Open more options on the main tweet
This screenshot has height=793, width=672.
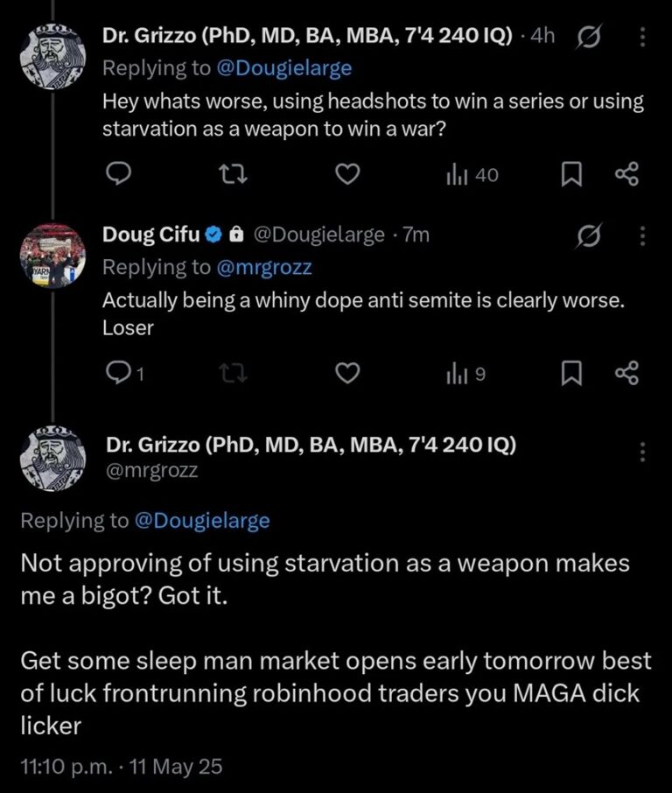(643, 453)
